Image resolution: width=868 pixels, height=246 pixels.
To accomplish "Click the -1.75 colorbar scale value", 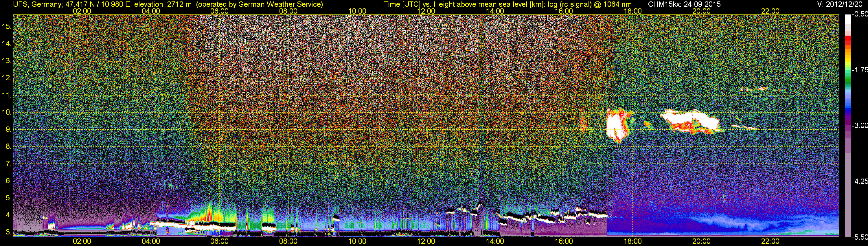I will tap(860, 70).
